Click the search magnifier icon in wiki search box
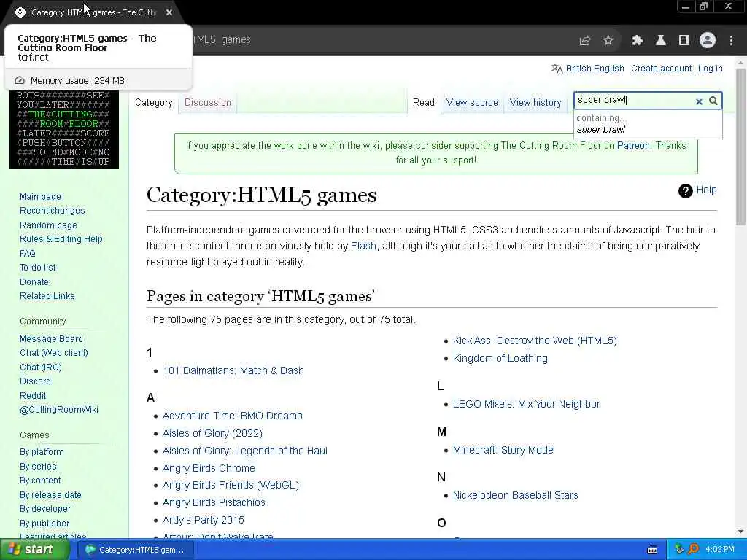This screenshot has width=747, height=560. pyautogui.click(x=713, y=101)
